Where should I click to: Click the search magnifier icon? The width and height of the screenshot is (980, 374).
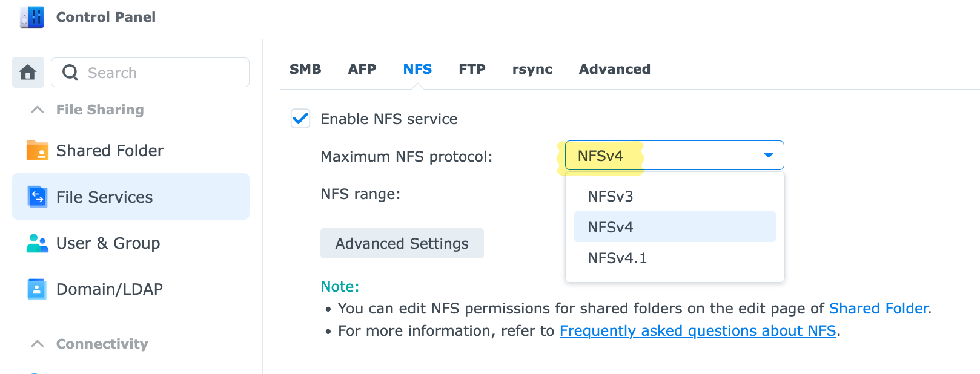pyautogui.click(x=70, y=73)
